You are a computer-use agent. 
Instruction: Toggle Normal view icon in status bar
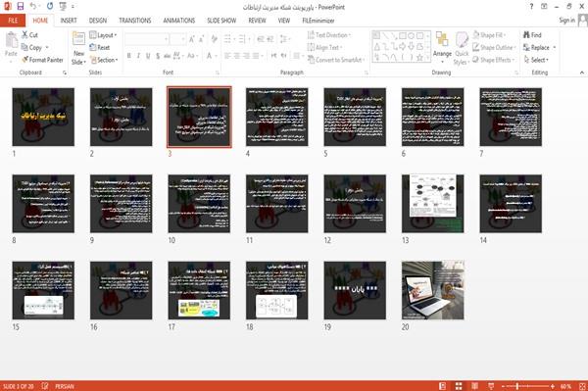pyautogui.click(x=443, y=386)
